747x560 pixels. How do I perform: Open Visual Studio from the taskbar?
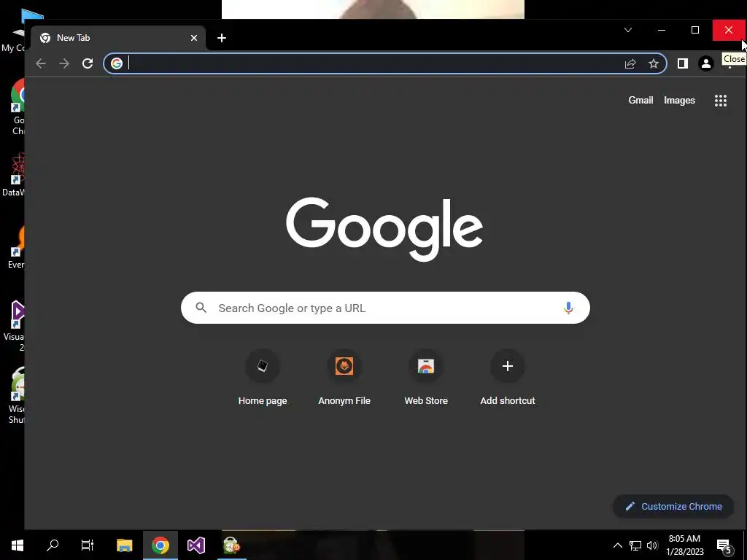196,545
